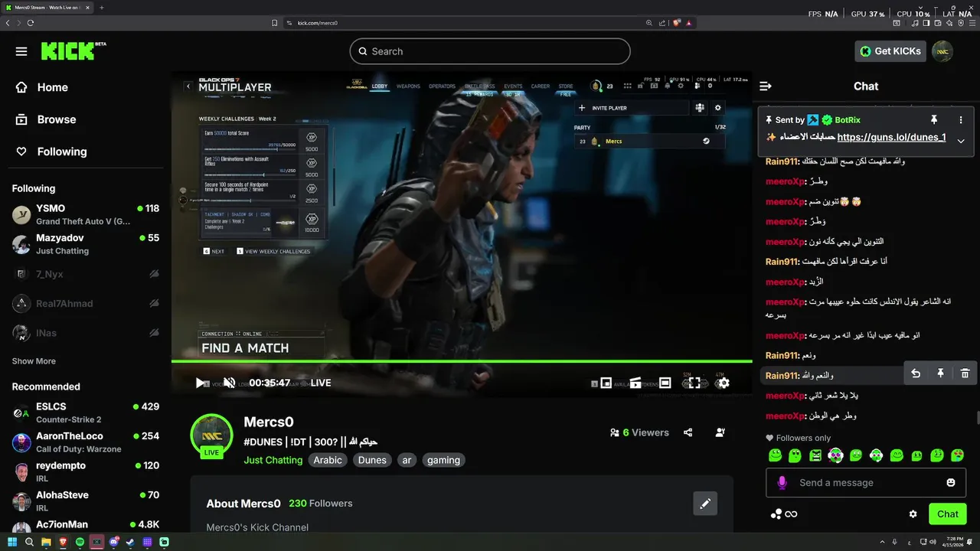Focus the Kick search box
The width and height of the screenshot is (980, 551).
(490, 51)
